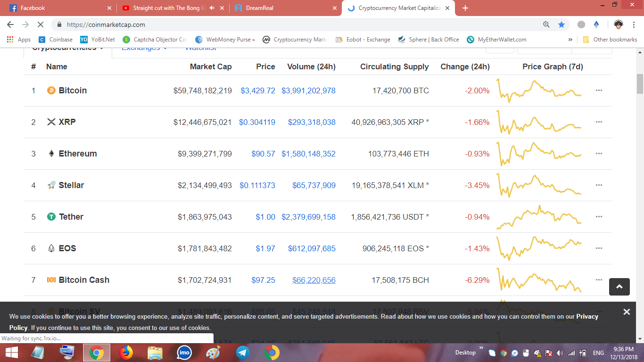Open Bitcoin Cash volume $66,220,656 link
The height and width of the screenshot is (362, 644).
[x=314, y=280]
